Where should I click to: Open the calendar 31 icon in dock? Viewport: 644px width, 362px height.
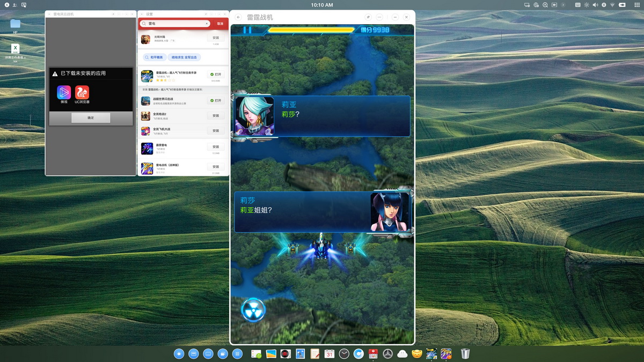[x=330, y=354]
